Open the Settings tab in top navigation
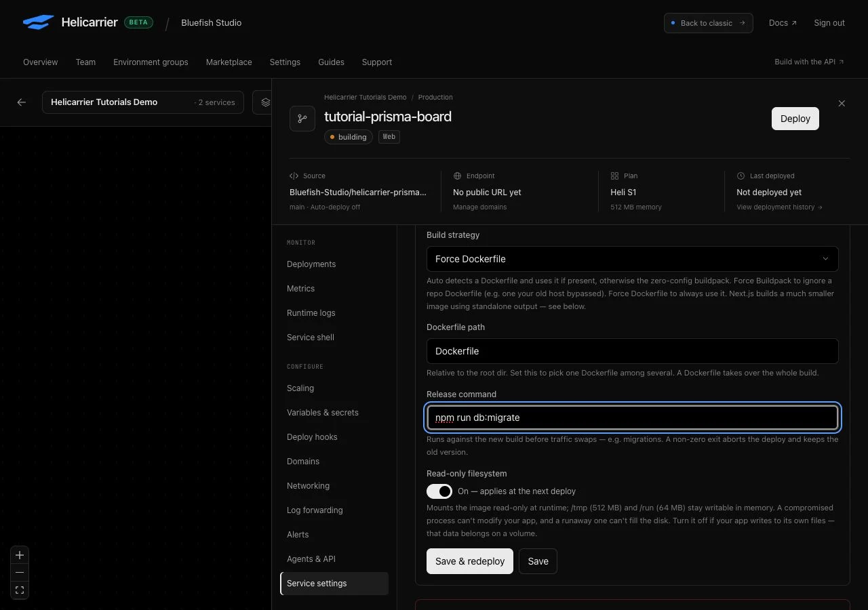The image size is (868, 610). (x=285, y=62)
